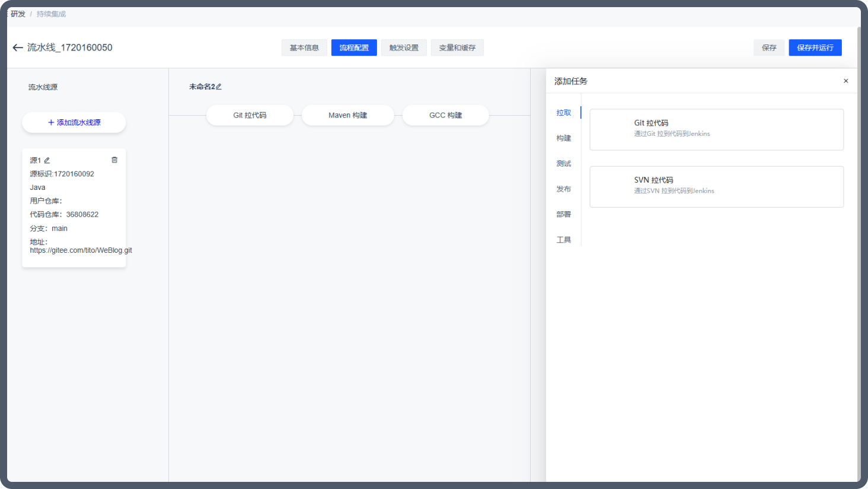The width and height of the screenshot is (868, 489).
Task: Select the 发布 task category
Action: click(x=564, y=189)
